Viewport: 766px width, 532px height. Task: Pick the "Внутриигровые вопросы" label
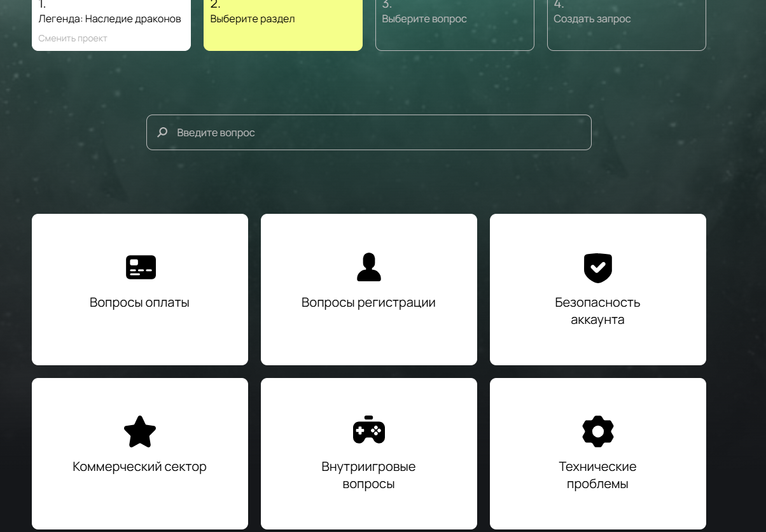coord(368,475)
